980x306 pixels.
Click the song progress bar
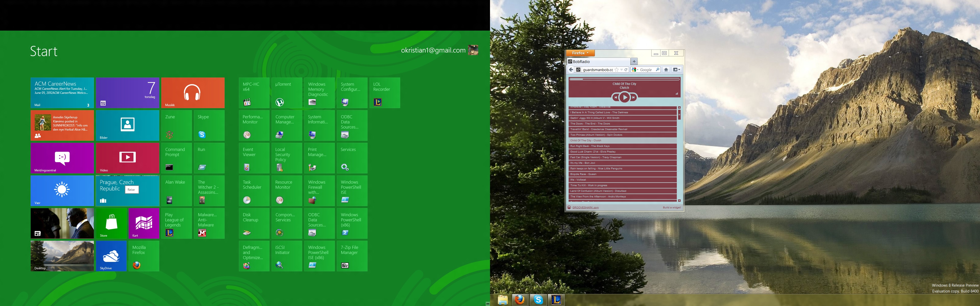pos(625,79)
